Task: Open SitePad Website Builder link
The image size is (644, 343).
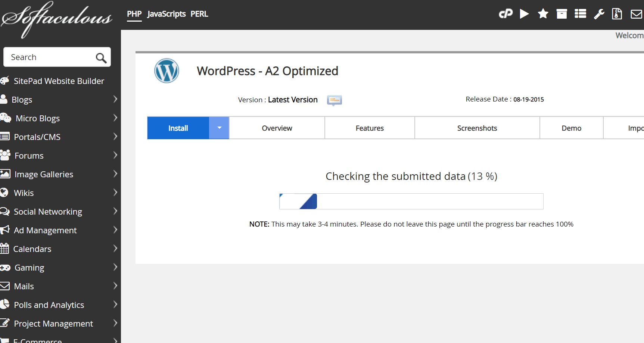Action: pyautogui.click(x=59, y=81)
